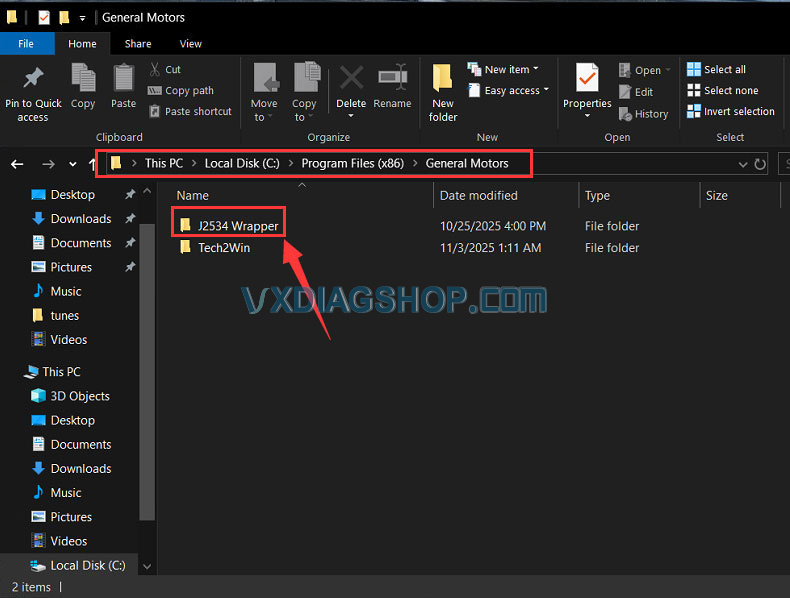Create a New folder
Viewport: 790px width, 598px height.
click(x=443, y=93)
